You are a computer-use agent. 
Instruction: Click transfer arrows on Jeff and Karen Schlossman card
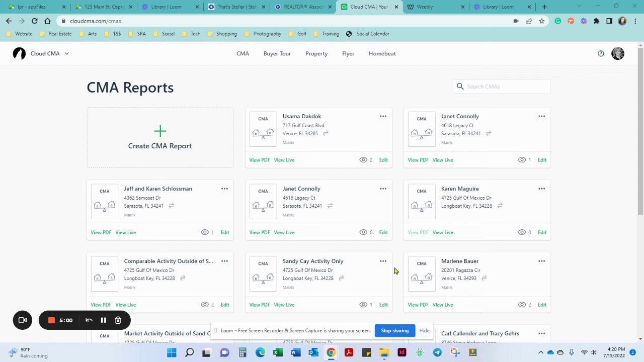[x=172, y=206]
